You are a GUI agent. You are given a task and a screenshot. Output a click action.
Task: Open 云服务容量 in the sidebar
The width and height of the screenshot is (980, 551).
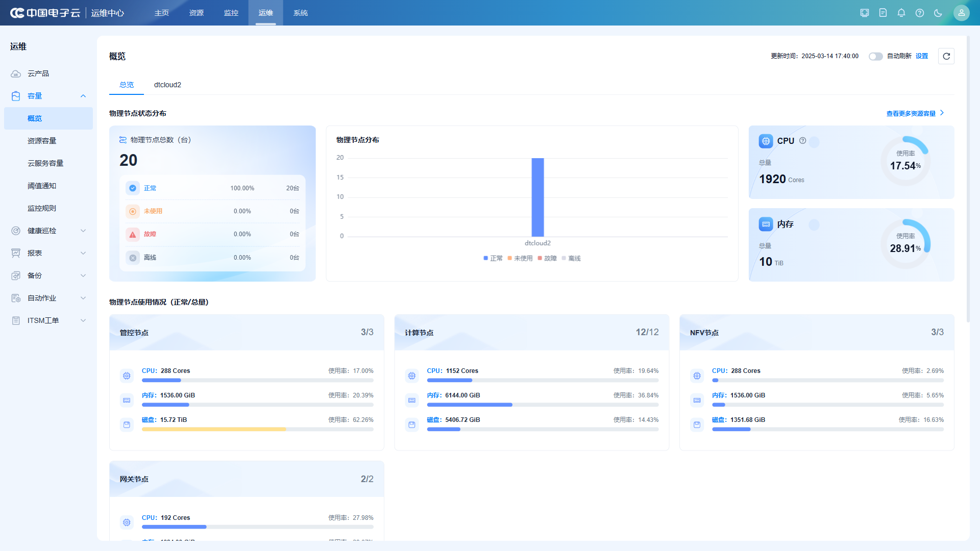click(x=48, y=163)
